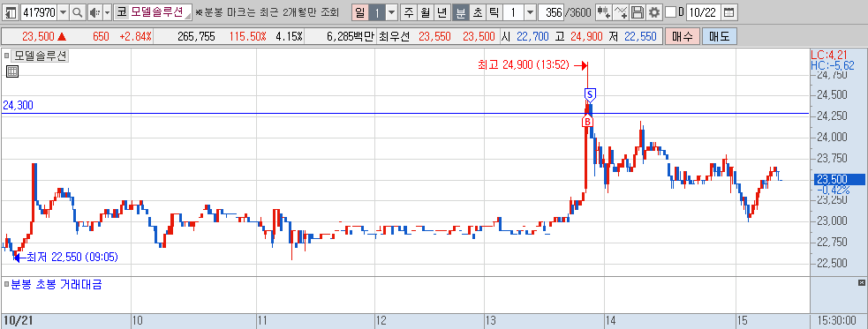Click the 265,755 volume value
This screenshot has height=329, width=868.
pos(197,36)
